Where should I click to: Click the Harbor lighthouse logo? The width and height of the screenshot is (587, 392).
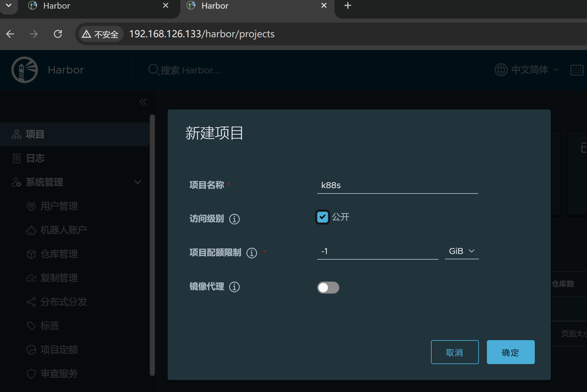(x=25, y=70)
